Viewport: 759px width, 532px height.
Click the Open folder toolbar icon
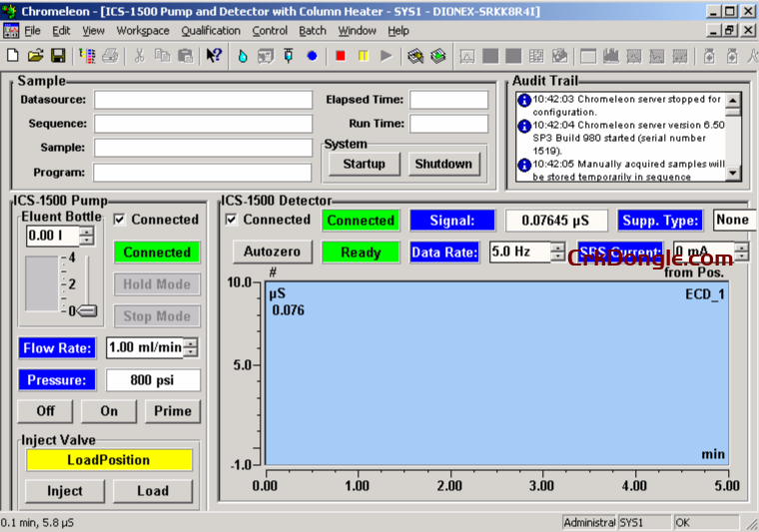pyautogui.click(x=35, y=56)
